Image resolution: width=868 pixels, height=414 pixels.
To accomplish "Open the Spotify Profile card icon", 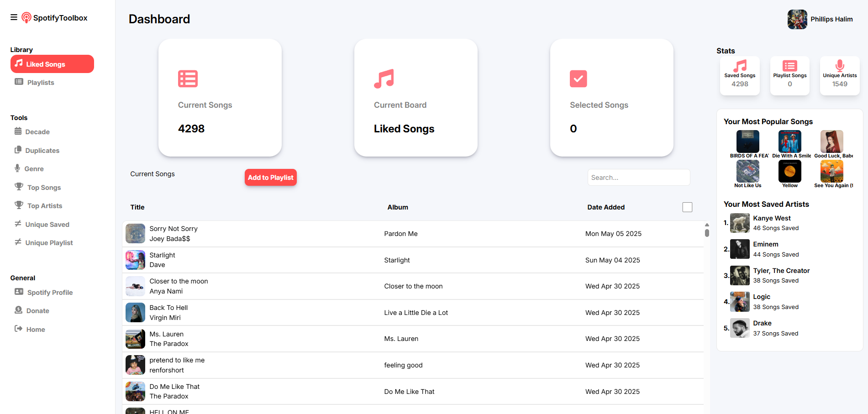I will [x=19, y=292].
